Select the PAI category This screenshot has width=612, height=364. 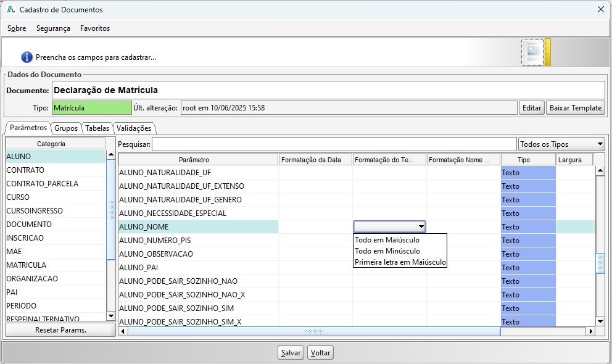tap(56, 292)
